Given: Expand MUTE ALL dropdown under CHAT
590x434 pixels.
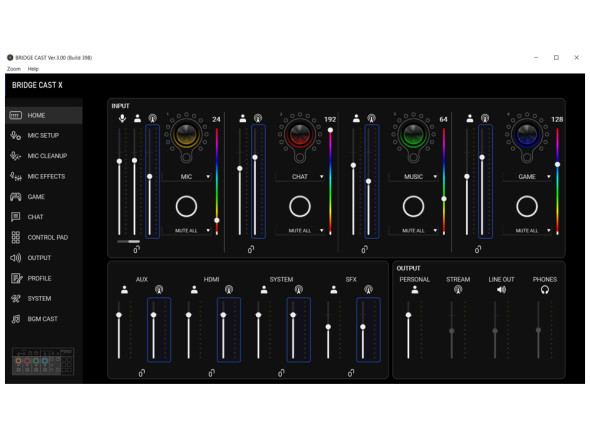Looking at the screenshot, I should (300, 230).
